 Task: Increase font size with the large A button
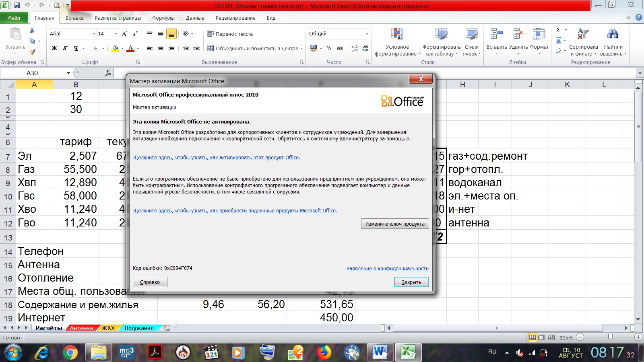pyautogui.click(x=124, y=34)
